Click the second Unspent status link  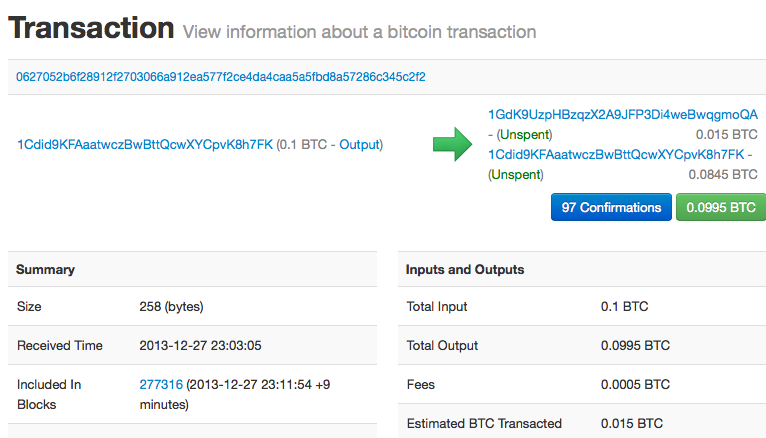coord(515,174)
